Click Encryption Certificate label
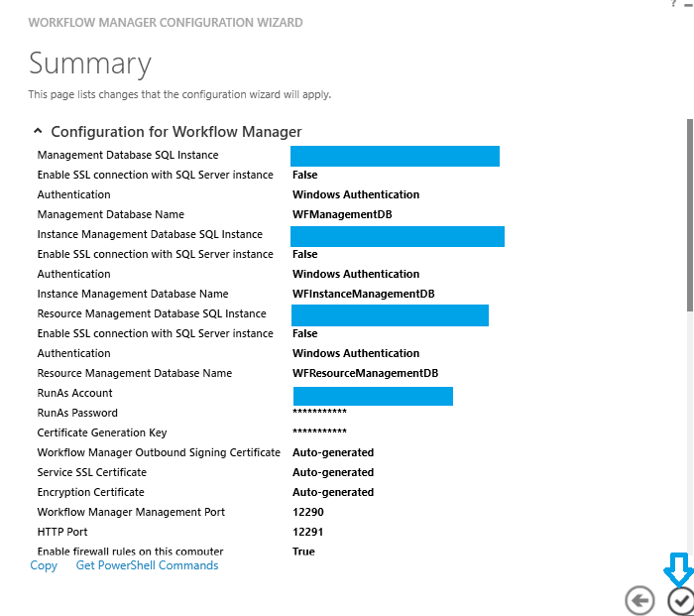Screen dimensions: 694x616 [91, 492]
